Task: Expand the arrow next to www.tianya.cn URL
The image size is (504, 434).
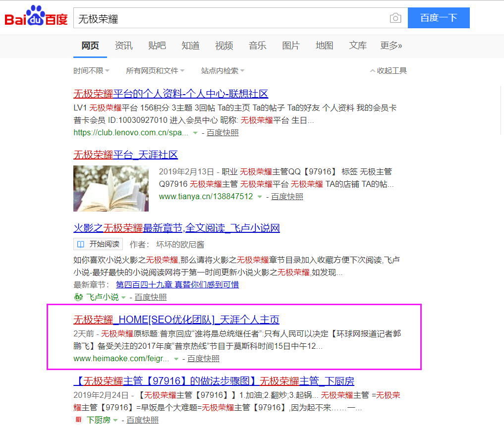Action: click(x=260, y=197)
